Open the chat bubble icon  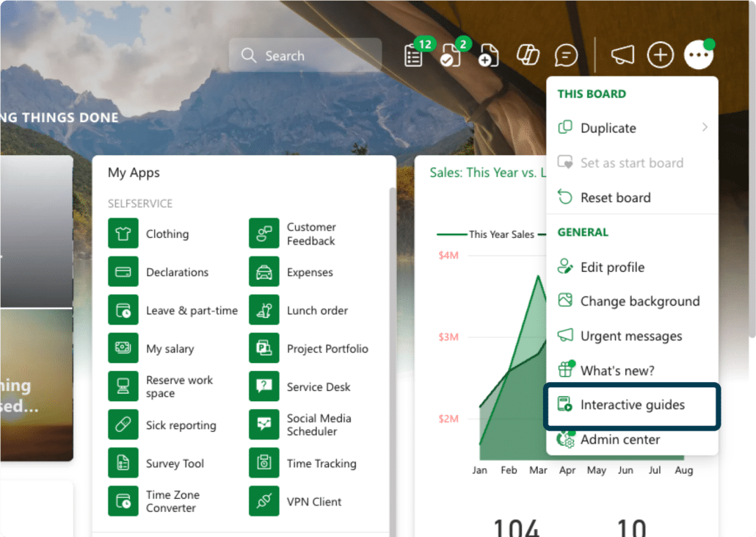(x=566, y=56)
